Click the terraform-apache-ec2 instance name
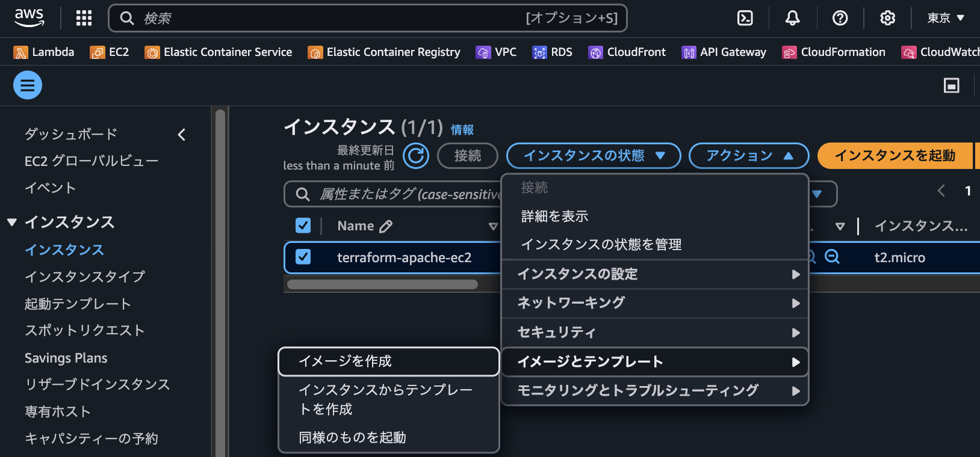The image size is (980, 457). point(405,257)
